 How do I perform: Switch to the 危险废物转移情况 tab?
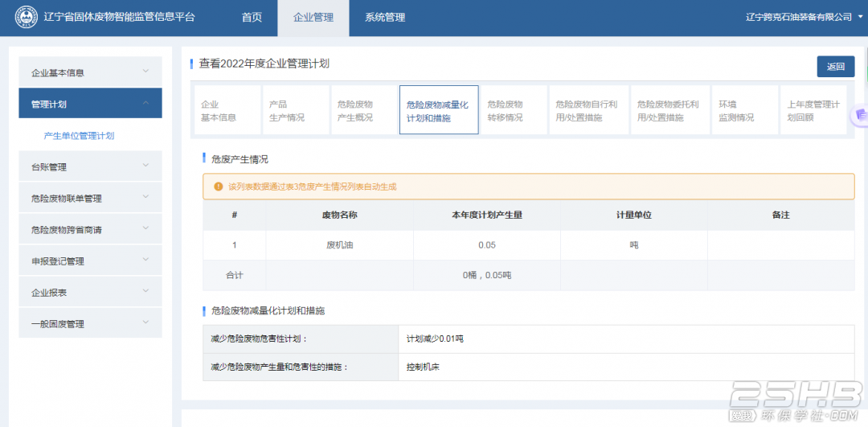pyautogui.click(x=514, y=110)
